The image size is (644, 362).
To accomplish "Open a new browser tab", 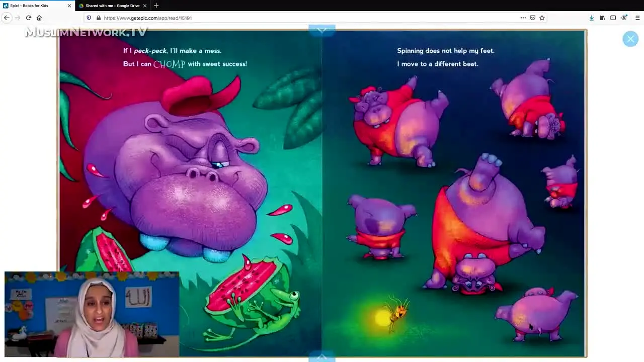I will click(x=156, y=6).
